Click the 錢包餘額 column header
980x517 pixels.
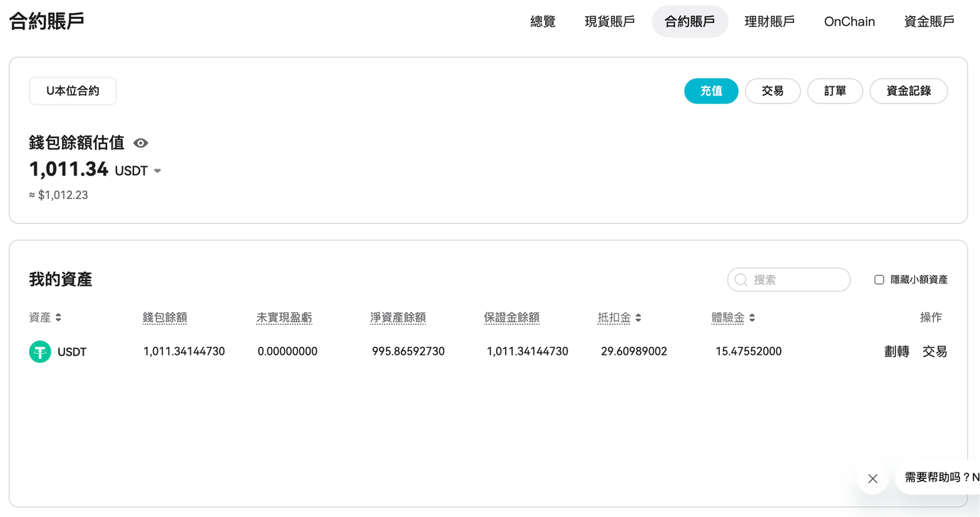click(x=165, y=317)
